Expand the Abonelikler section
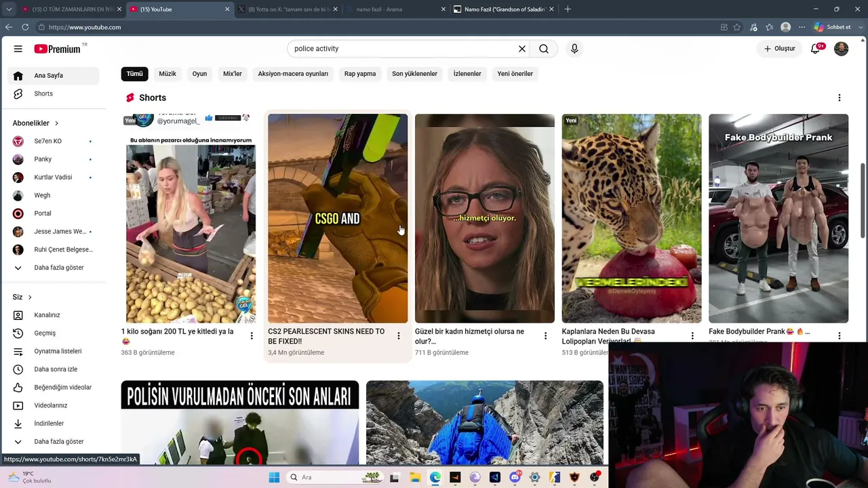 point(35,123)
